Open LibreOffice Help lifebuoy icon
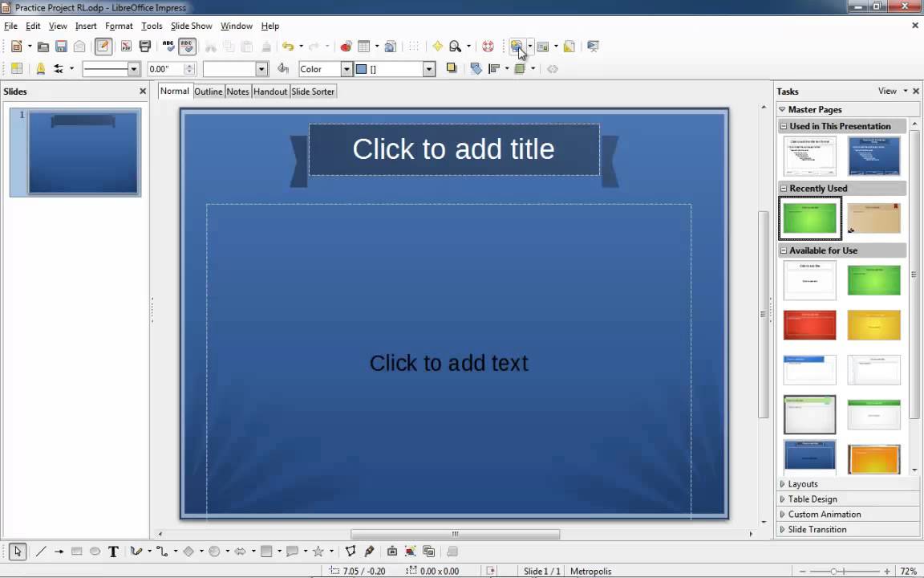The height and width of the screenshot is (578, 924). 488,47
